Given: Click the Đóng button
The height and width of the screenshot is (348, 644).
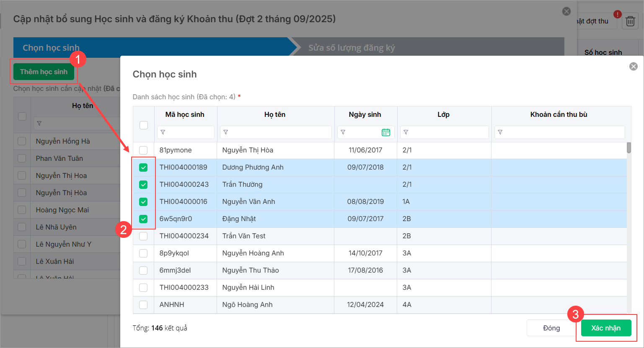Looking at the screenshot, I should click(x=551, y=328).
